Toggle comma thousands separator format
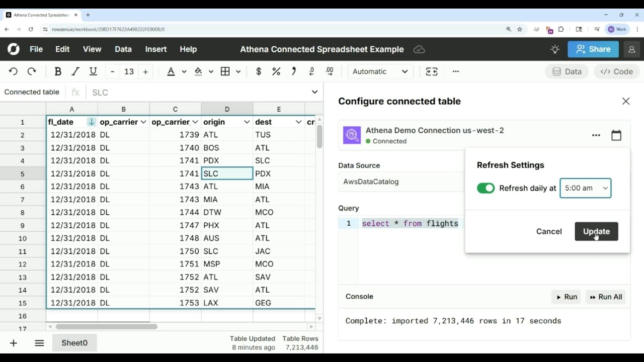644x362 pixels. (294, 71)
